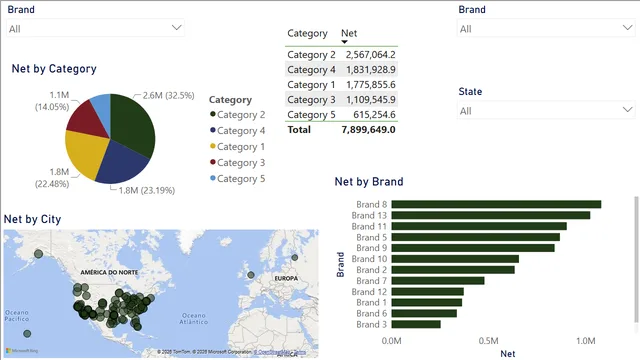Select Category 2 in pie legend
The width and height of the screenshot is (640, 360).
[237, 115]
